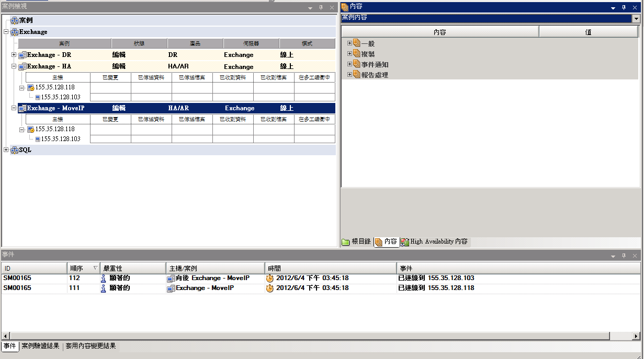Collapse the Exchange - HA scenario node
Image resolution: width=644 pixels, height=359 pixels.
click(14, 67)
